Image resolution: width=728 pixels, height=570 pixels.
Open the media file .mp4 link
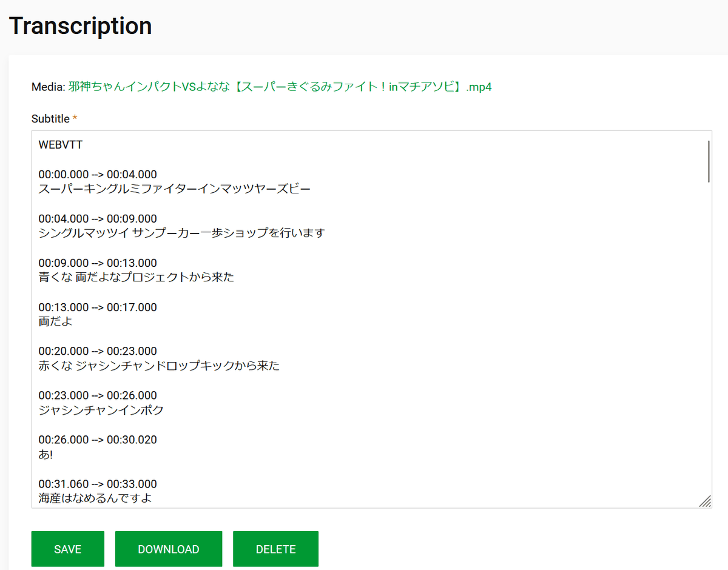(x=280, y=87)
